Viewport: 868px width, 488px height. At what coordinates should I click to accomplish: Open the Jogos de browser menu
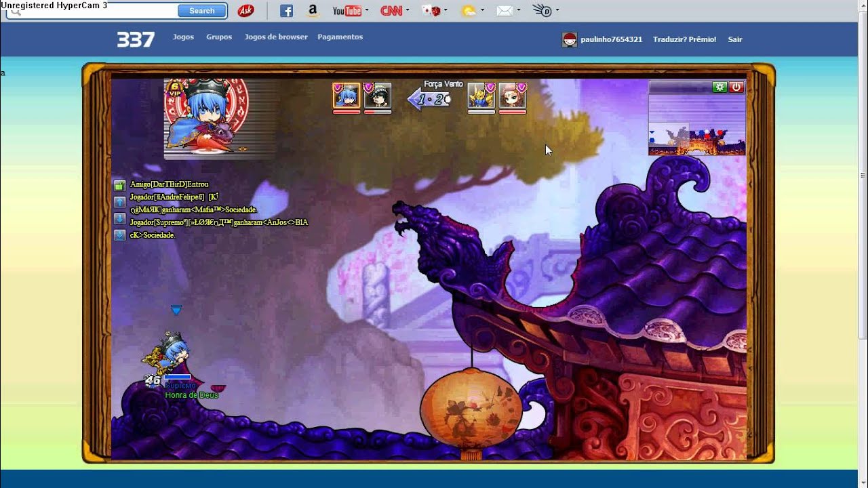point(276,37)
